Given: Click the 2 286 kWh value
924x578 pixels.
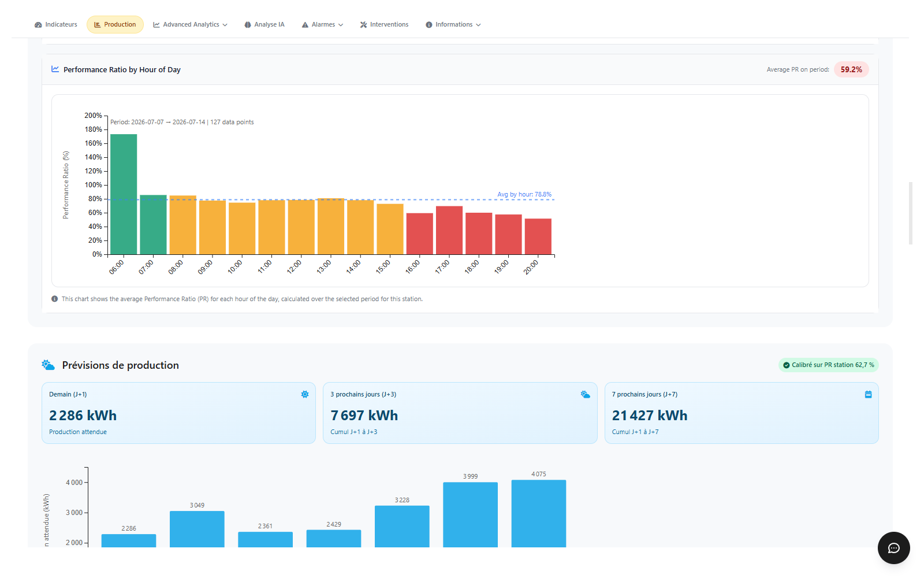Looking at the screenshot, I should tap(83, 416).
